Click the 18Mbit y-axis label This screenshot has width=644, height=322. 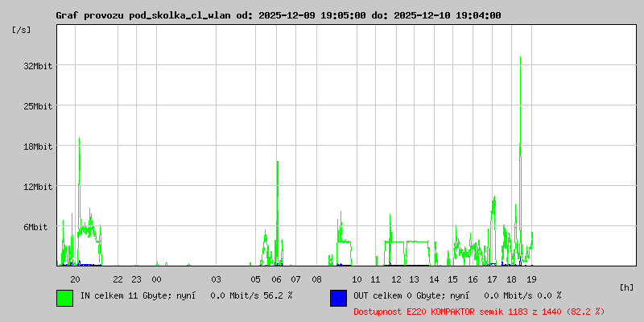tap(38, 147)
